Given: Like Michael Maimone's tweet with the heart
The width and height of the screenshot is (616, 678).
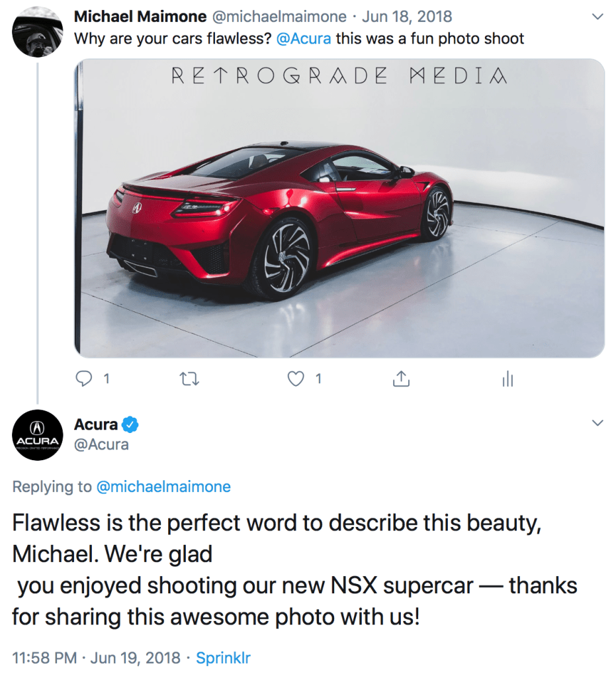Looking at the screenshot, I should (x=297, y=379).
